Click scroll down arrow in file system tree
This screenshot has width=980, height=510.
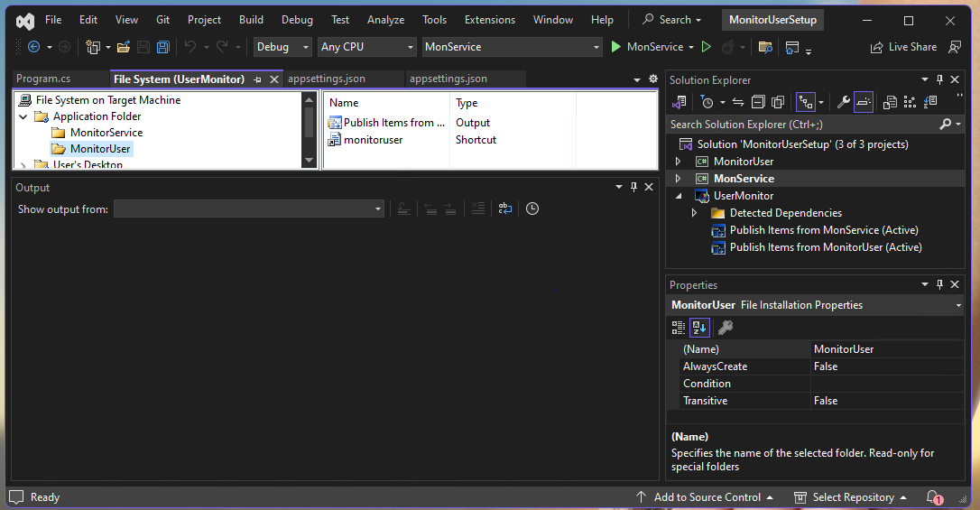pos(309,162)
